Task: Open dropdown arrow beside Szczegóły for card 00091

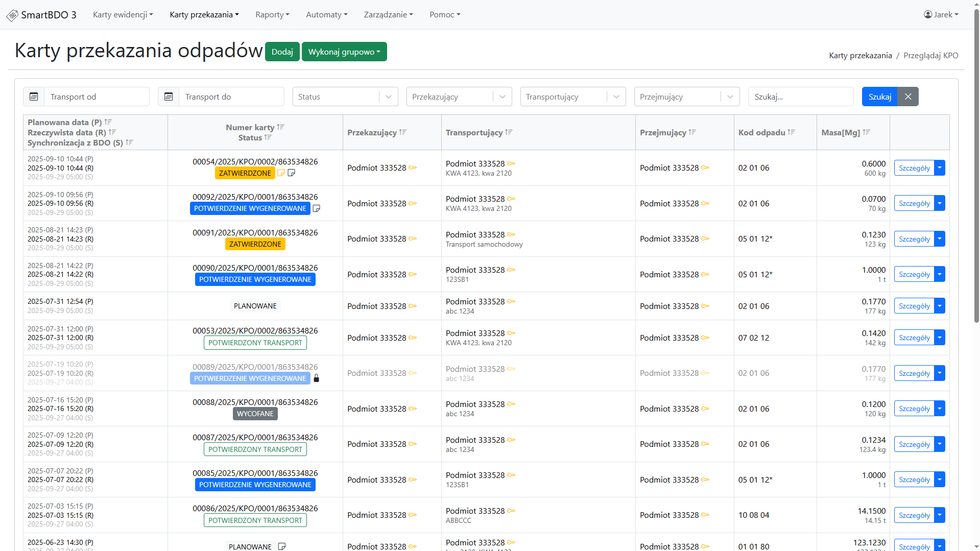Action: click(939, 239)
